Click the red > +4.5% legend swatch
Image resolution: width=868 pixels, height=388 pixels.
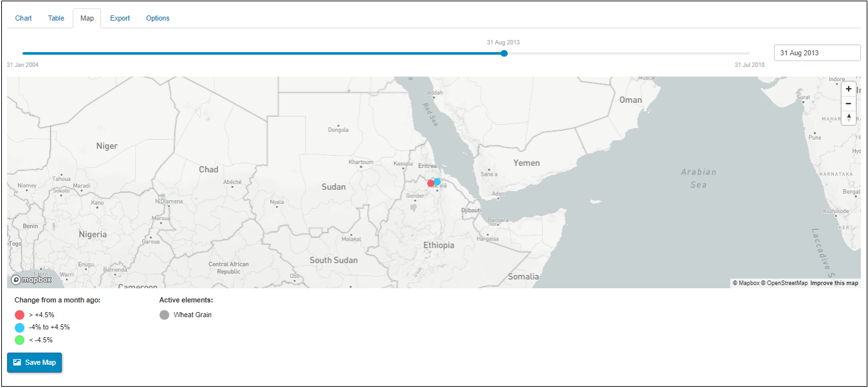(x=19, y=315)
